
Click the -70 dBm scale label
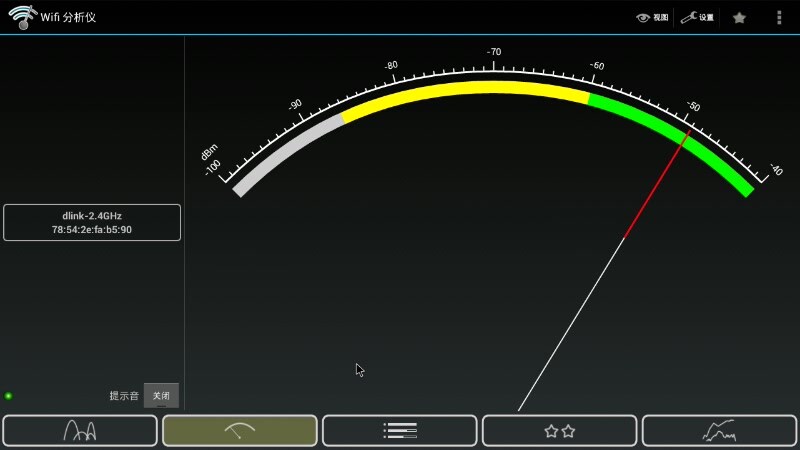click(x=494, y=52)
